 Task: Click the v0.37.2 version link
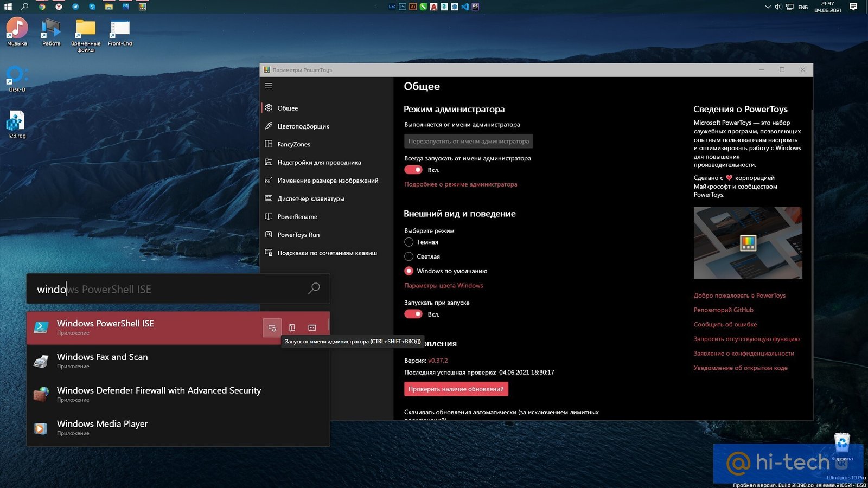(438, 361)
